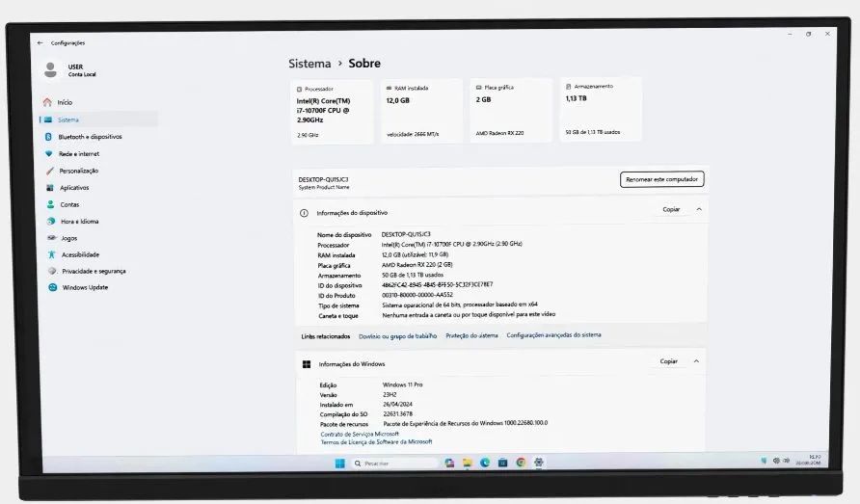Click the ID do dispositivo value
The width and height of the screenshot is (860, 504).
(437, 285)
